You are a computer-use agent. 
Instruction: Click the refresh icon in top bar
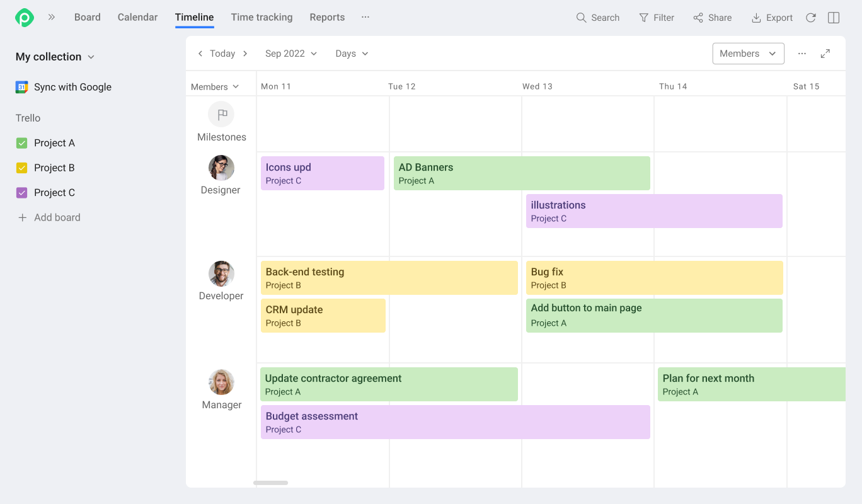pos(811,18)
